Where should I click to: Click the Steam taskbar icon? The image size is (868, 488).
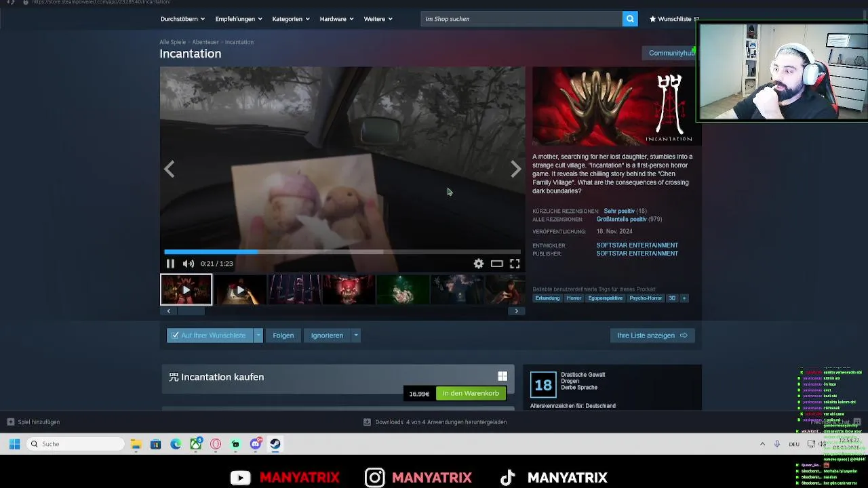(275, 444)
